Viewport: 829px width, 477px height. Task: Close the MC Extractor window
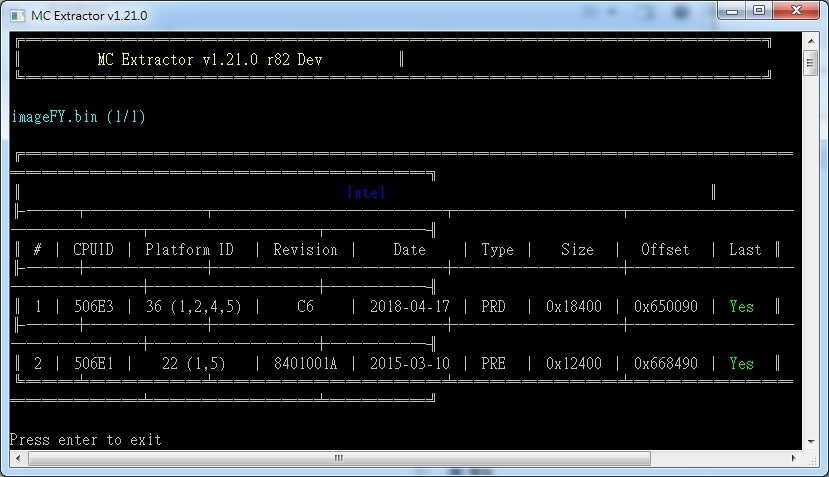pyautogui.click(x=796, y=11)
